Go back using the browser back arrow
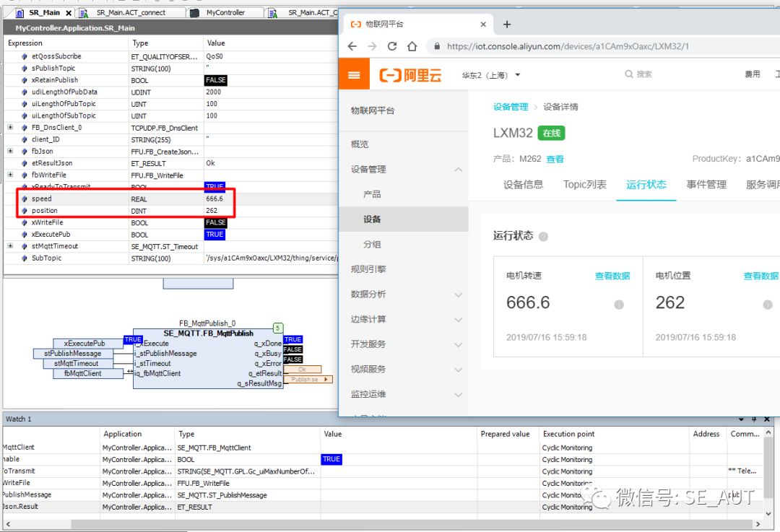780x532 pixels. tap(352, 45)
